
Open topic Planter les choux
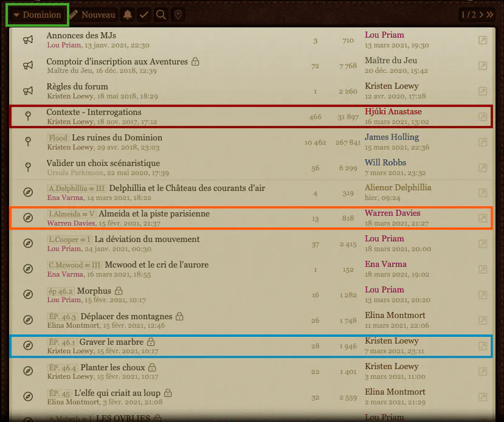coord(112,367)
